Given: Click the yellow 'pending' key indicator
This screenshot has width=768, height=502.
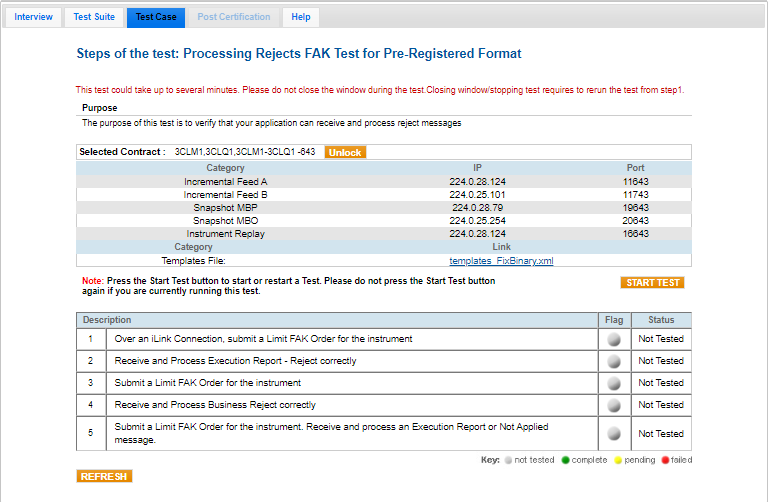Looking at the screenshot, I should point(617,460).
